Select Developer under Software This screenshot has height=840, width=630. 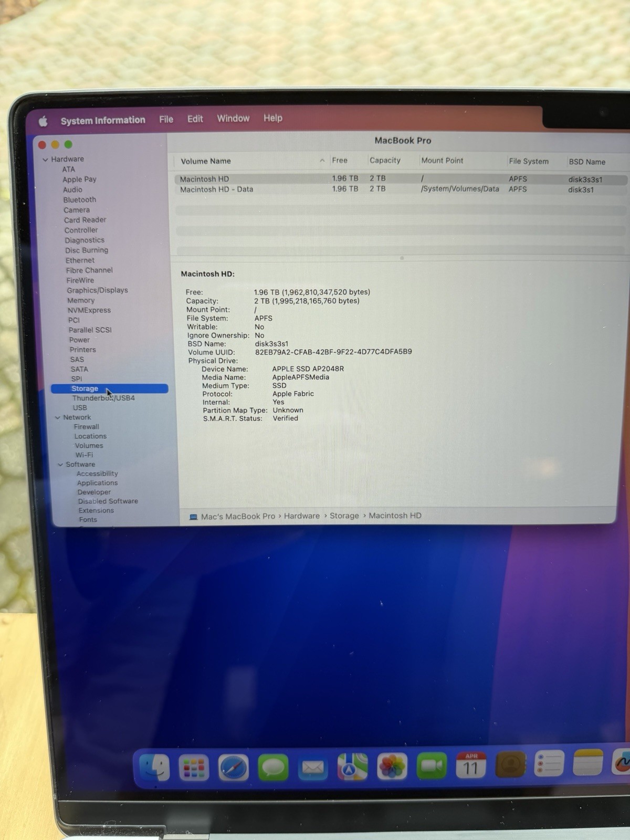pos(94,492)
